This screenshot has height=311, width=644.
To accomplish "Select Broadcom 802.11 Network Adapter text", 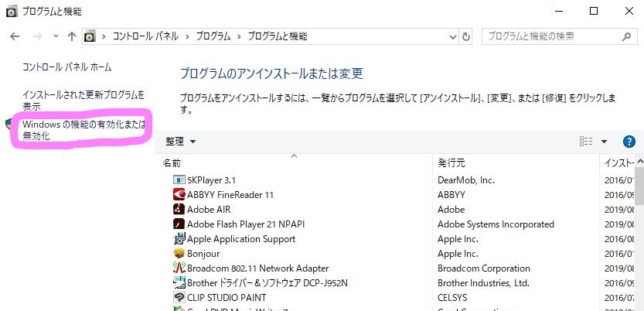I will tap(258, 268).
